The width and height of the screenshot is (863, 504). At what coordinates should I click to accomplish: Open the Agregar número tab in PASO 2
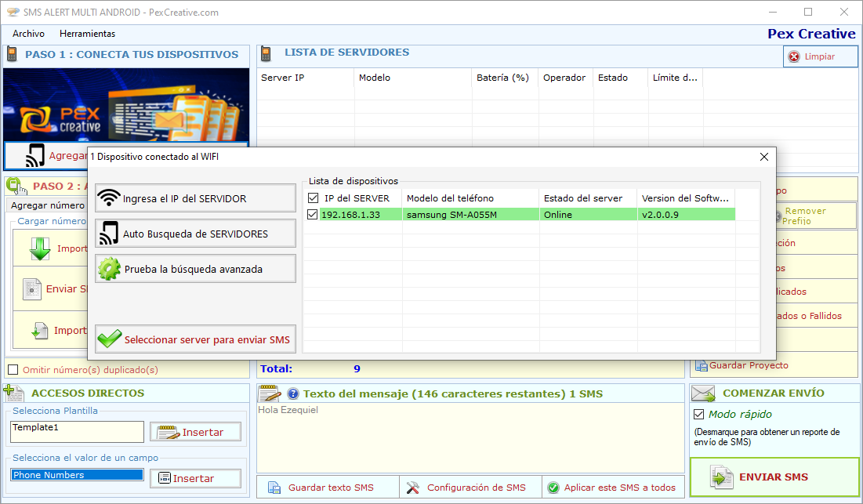tap(48, 205)
